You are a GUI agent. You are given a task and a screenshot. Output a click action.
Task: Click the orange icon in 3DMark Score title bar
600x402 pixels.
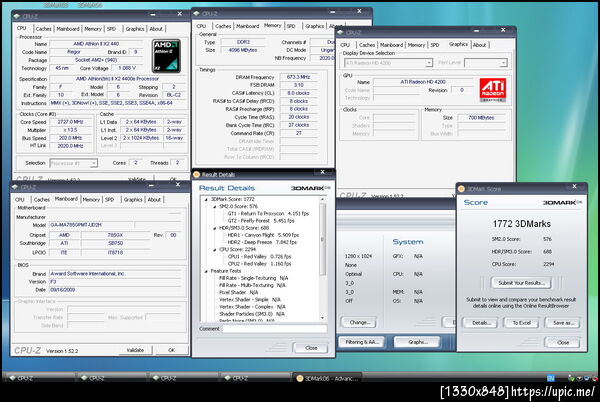click(x=461, y=189)
